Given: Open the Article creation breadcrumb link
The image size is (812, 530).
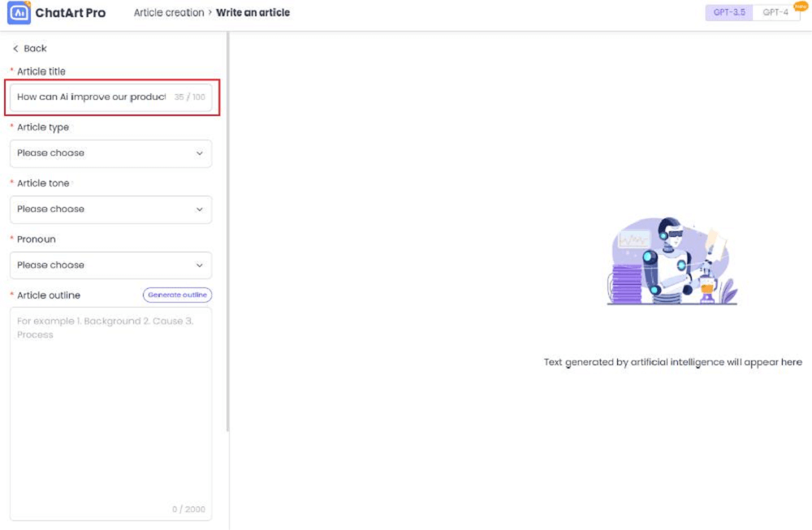Looking at the screenshot, I should point(169,12).
